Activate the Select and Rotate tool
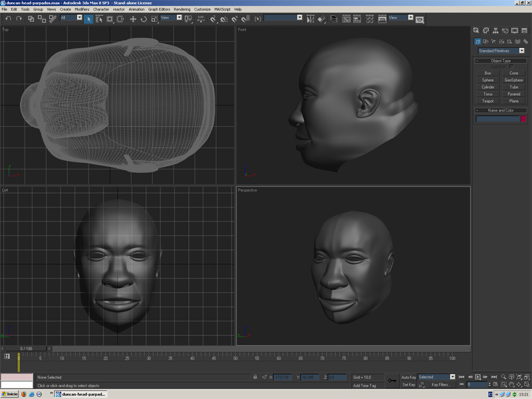The height and width of the screenshot is (399, 532). tap(143, 19)
